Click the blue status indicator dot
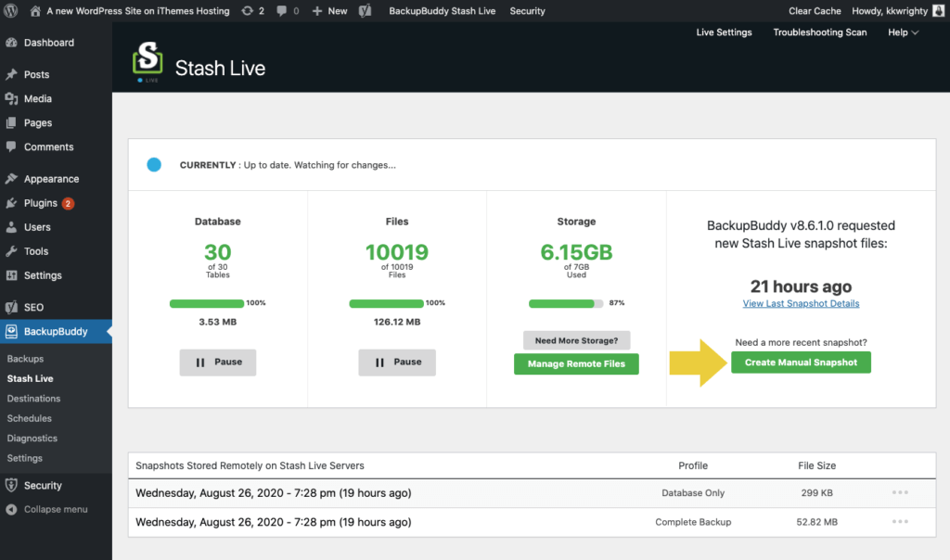950x560 pixels. tap(154, 165)
